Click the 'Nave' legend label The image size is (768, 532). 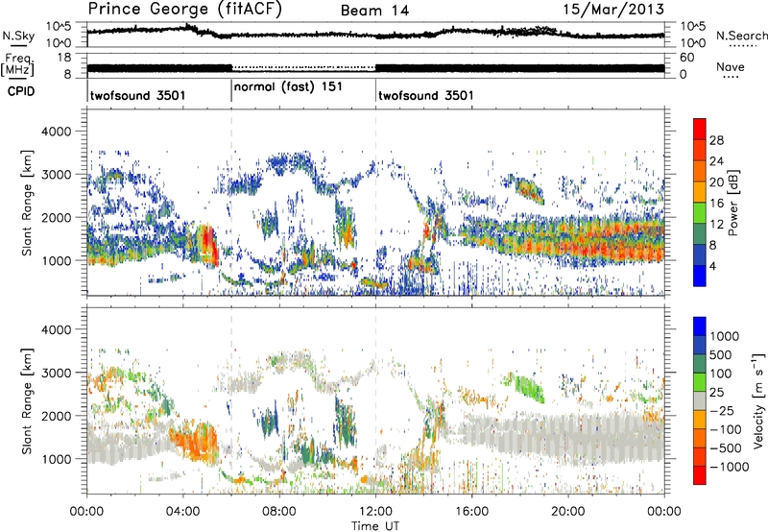coord(731,67)
